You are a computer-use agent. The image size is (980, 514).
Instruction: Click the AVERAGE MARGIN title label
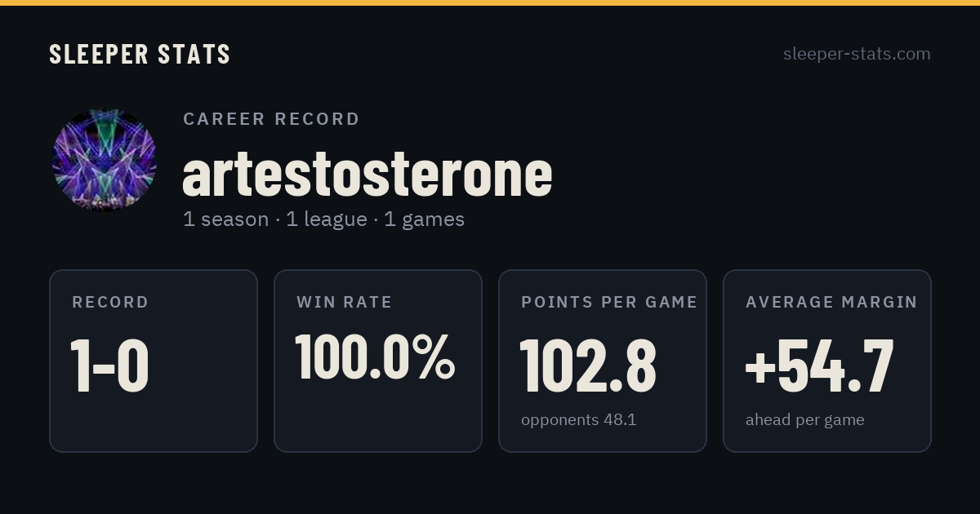[831, 302]
